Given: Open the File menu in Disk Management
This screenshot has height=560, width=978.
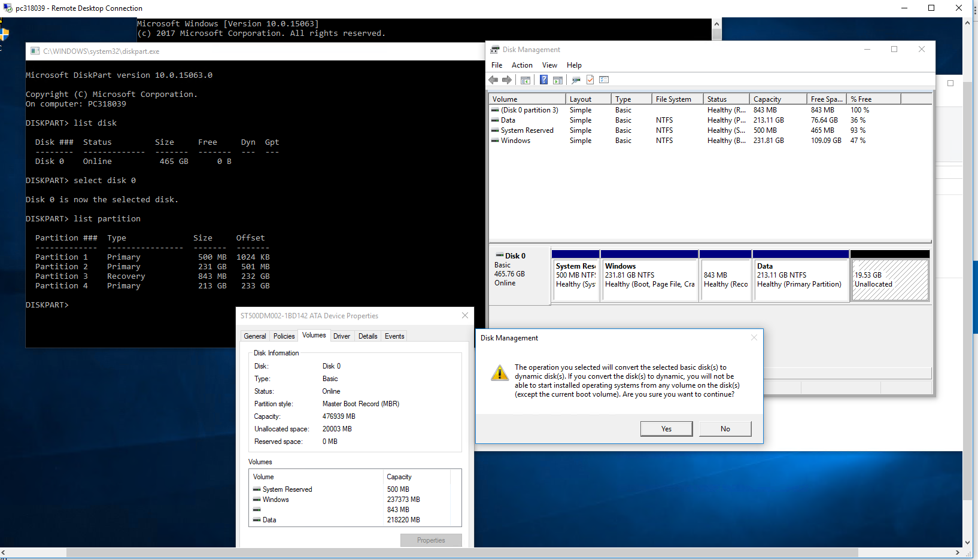Looking at the screenshot, I should point(497,65).
